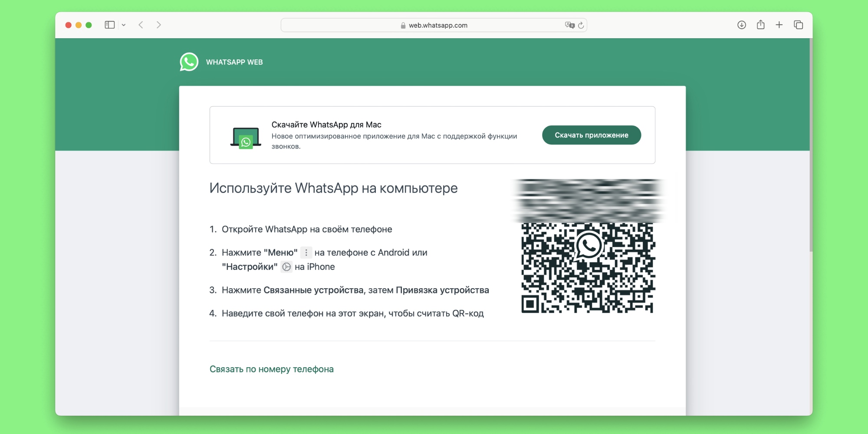The height and width of the screenshot is (434, 868).
Task: Click step 1 Откройте WhatsApp text
Action: coord(307,229)
